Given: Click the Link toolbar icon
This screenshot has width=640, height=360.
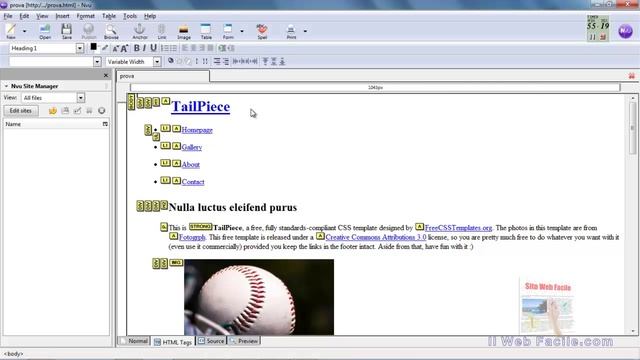Looking at the screenshot, I should pyautogui.click(x=162, y=31).
